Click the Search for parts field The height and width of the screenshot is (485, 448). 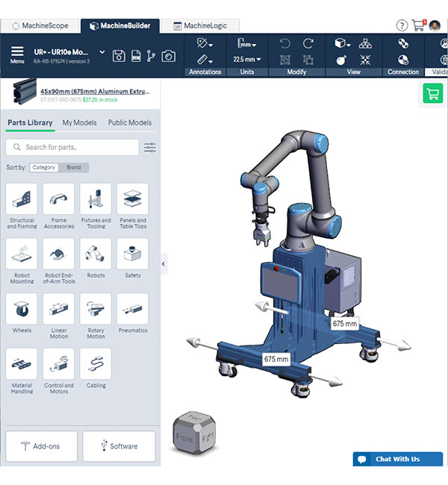pos(72,147)
